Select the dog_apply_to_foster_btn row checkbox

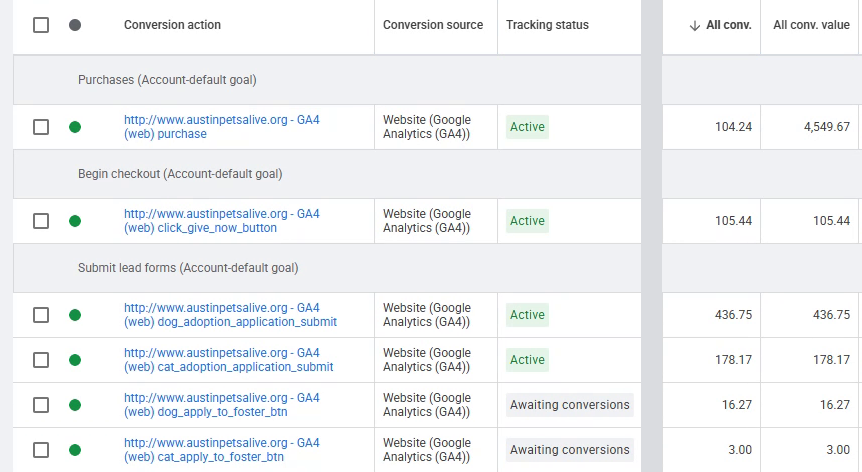41,405
